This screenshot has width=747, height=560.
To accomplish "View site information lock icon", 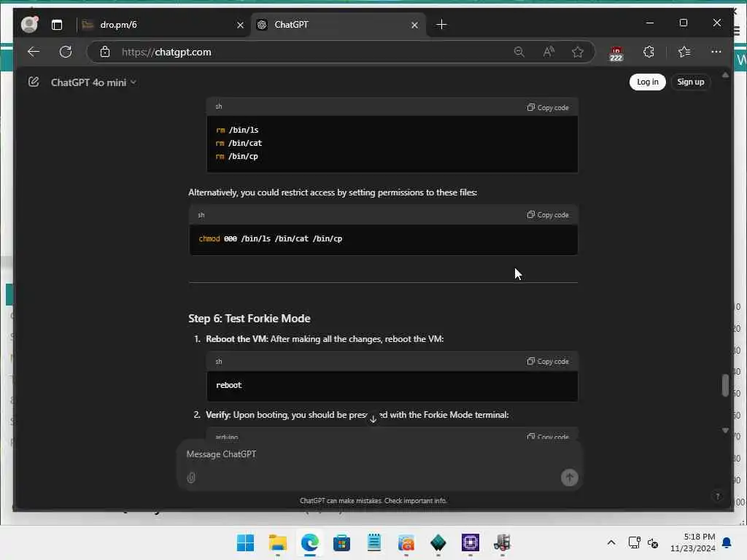I will (105, 52).
